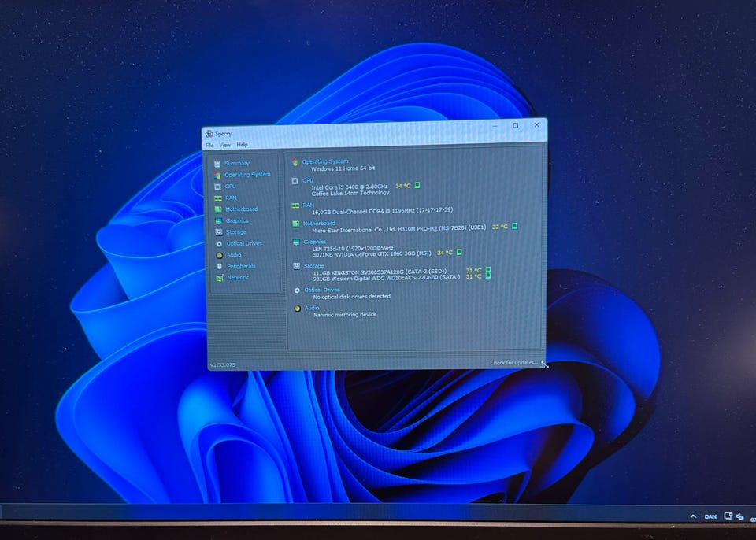The width and height of the screenshot is (756, 540).
Task: Click the RAM icon in the summary panel
Action: click(x=295, y=206)
